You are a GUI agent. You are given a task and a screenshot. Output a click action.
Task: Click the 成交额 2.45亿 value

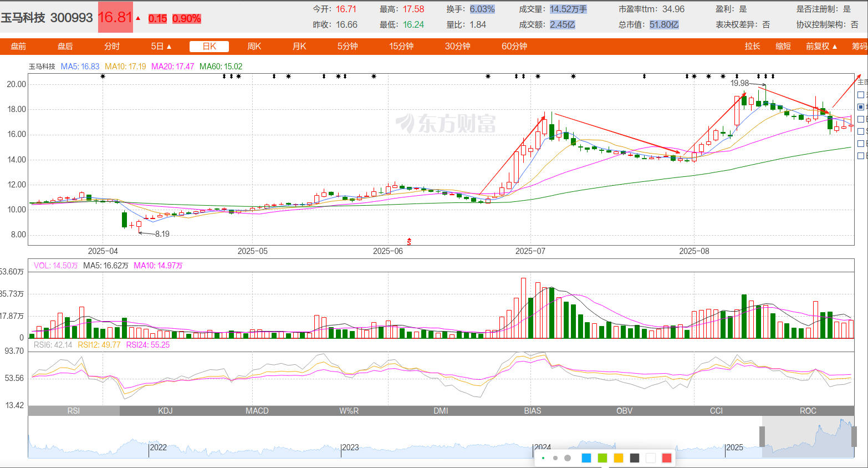562,25
